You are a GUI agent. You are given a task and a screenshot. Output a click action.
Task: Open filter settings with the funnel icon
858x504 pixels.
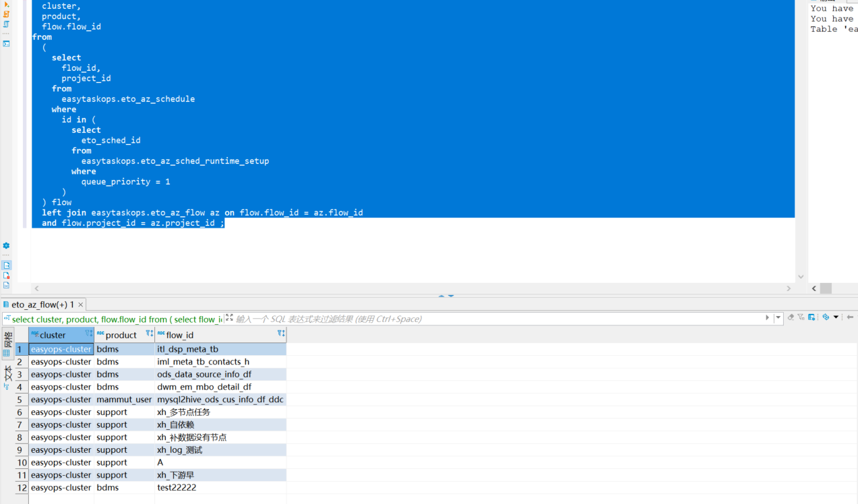(x=801, y=317)
